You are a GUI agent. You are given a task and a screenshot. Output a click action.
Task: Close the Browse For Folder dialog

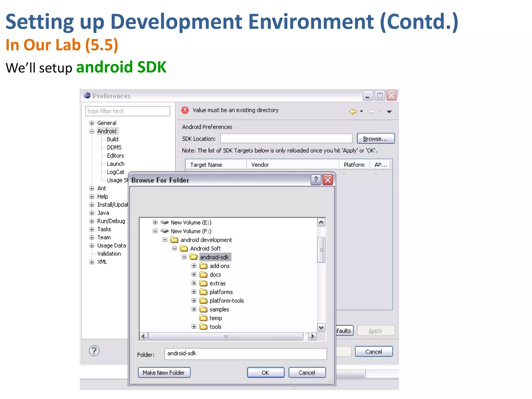click(x=328, y=180)
